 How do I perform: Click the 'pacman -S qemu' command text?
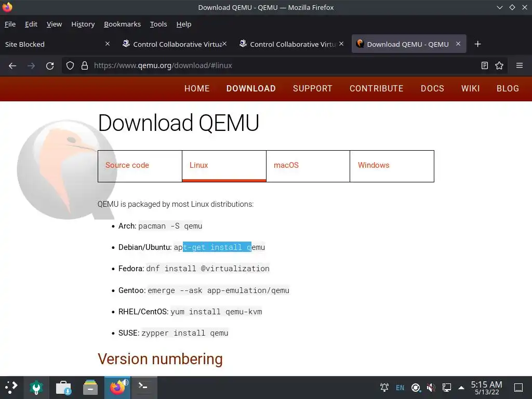[170, 226]
